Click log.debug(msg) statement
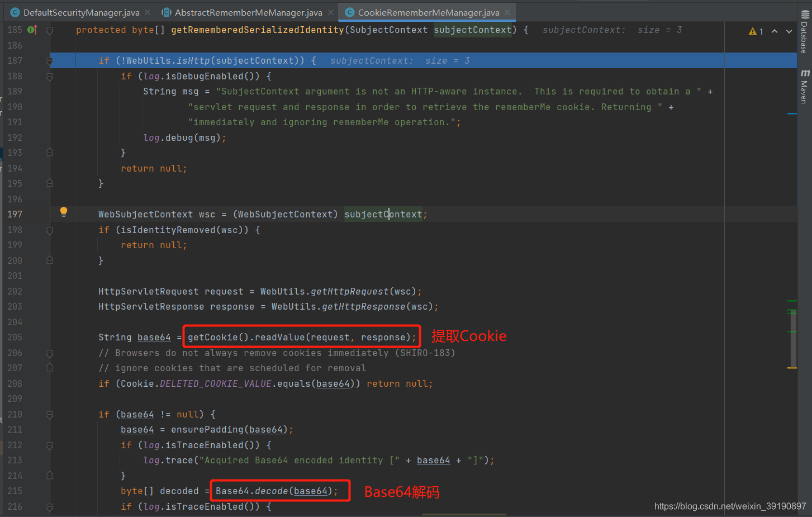 click(185, 137)
